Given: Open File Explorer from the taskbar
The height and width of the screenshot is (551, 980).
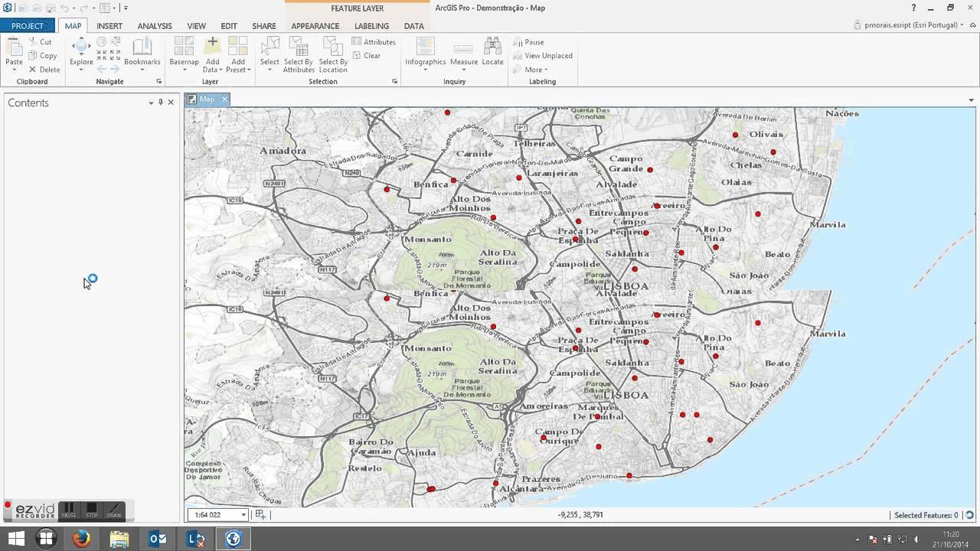Looking at the screenshot, I should 119,539.
